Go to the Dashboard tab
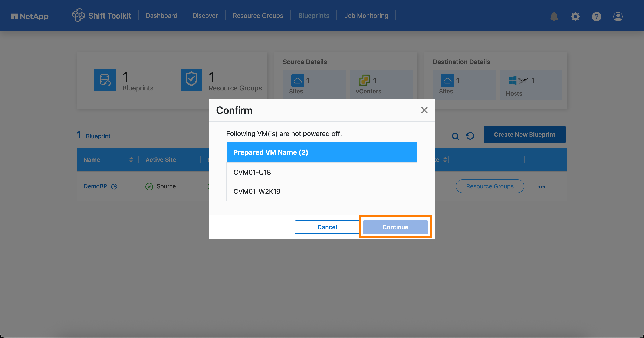Image resolution: width=644 pixels, height=338 pixels. click(x=161, y=16)
